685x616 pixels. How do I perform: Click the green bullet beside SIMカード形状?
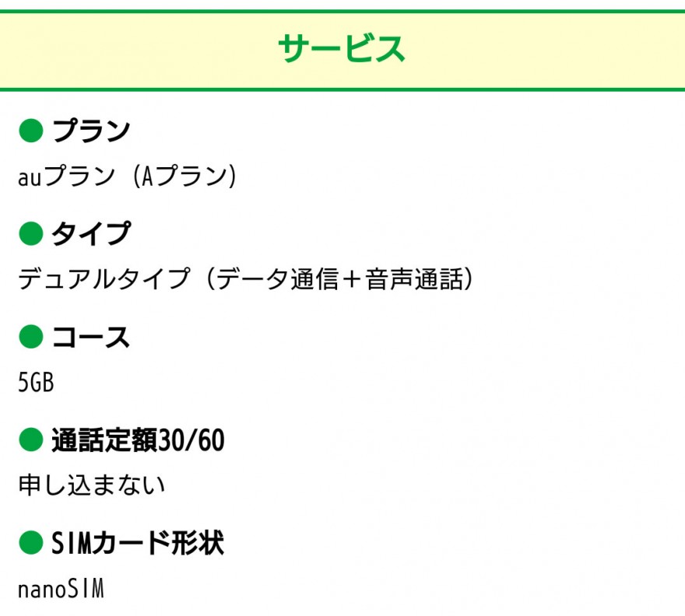click(x=31, y=543)
